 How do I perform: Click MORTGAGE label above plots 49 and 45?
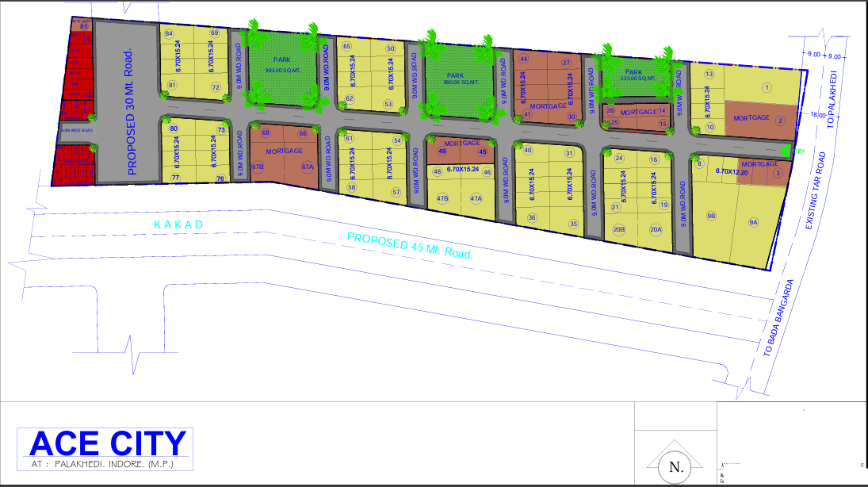(462, 143)
